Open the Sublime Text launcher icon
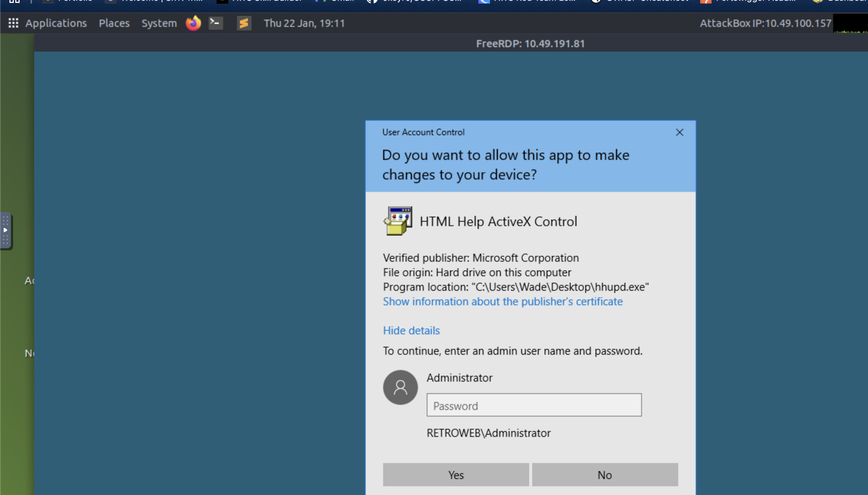This screenshot has height=495, width=868. 244,23
